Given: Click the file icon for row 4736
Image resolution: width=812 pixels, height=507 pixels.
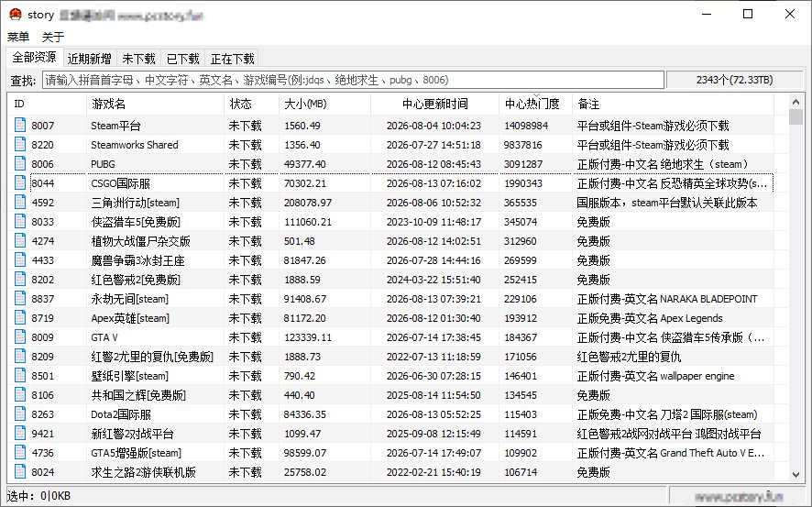Looking at the screenshot, I should click(20, 452).
